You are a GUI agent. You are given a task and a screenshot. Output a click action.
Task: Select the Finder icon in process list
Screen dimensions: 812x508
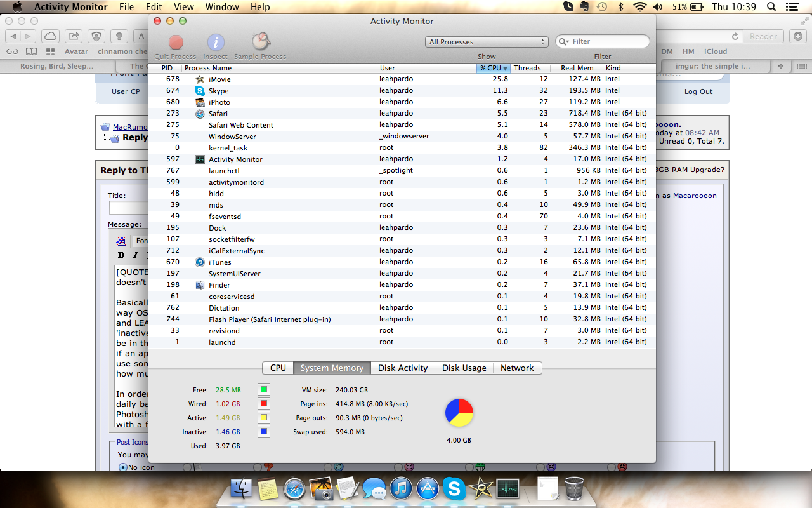coord(200,284)
